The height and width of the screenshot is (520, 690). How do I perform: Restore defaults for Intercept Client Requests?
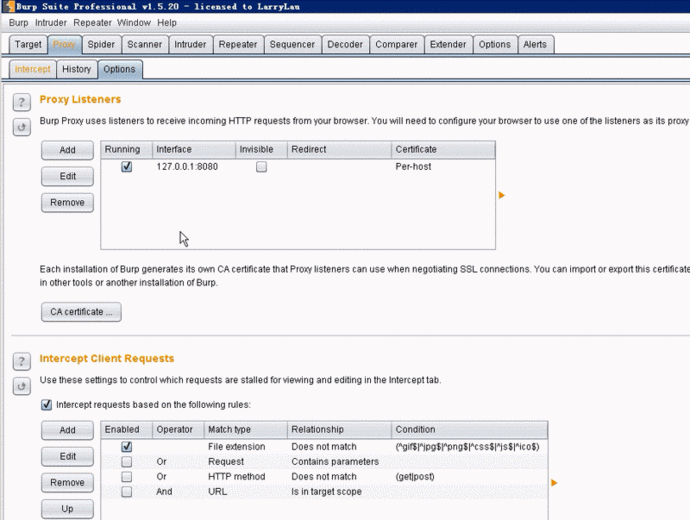pos(22,387)
